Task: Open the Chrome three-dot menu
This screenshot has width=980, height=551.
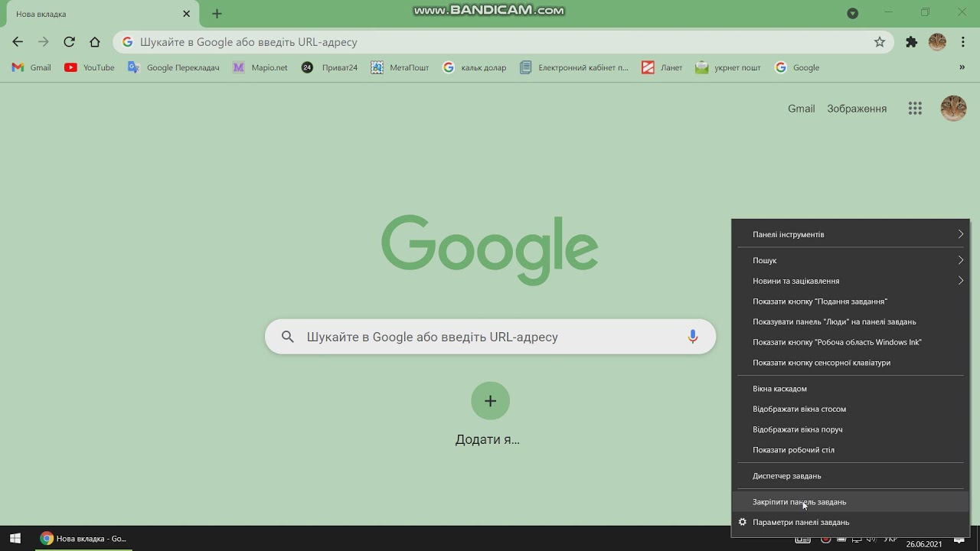Action: [x=963, y=42]
